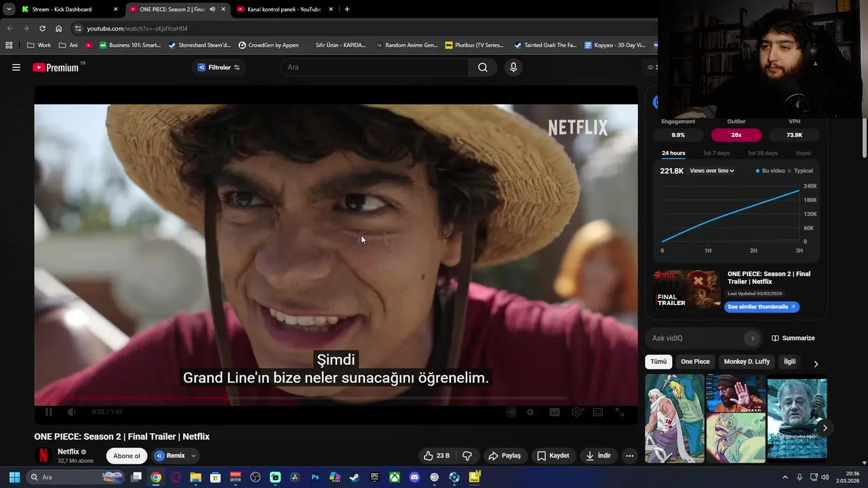Mute the video using the player speaker icon
The height and width of the screenshot is (488, 868).
[x=72, y=412]
